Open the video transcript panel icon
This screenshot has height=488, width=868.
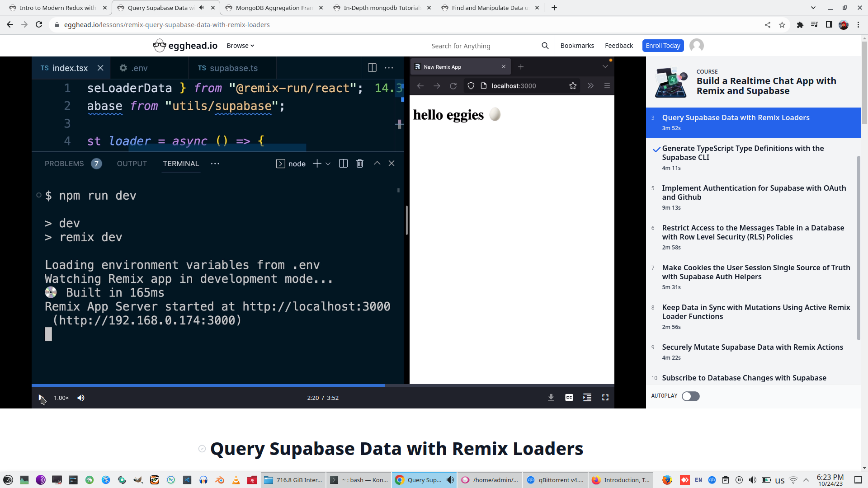587,398
